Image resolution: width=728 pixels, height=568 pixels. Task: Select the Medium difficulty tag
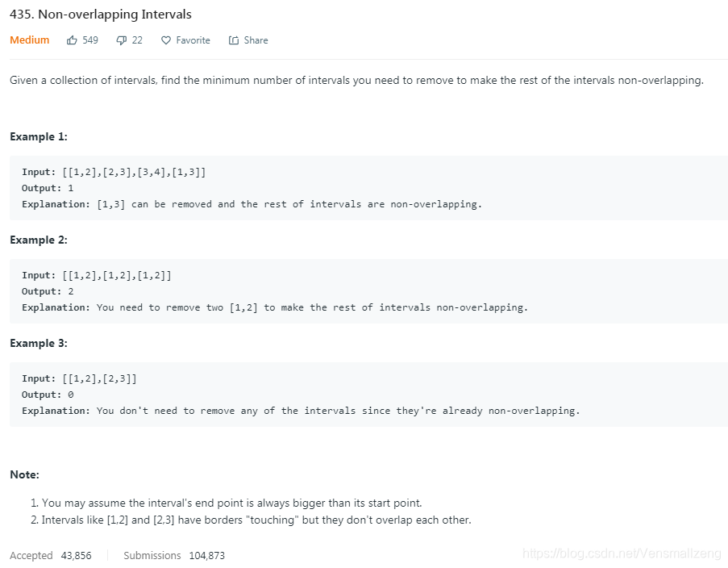click(x=29, y=40)
